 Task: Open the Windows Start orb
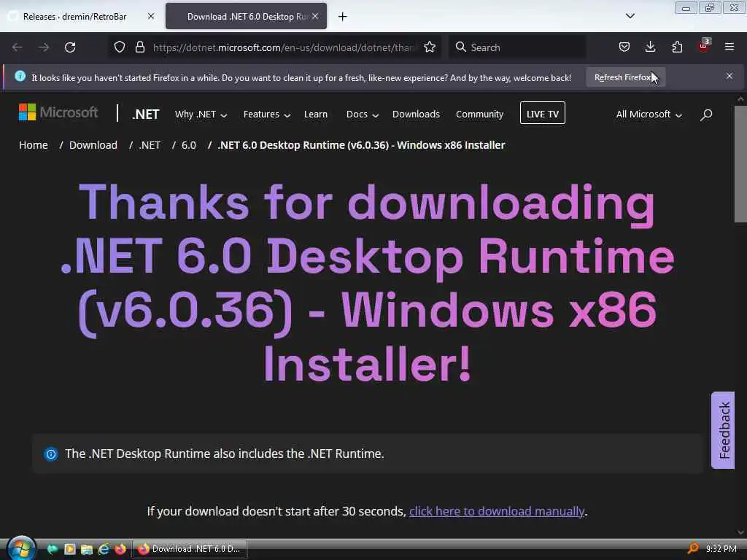(x=20, y=548)
